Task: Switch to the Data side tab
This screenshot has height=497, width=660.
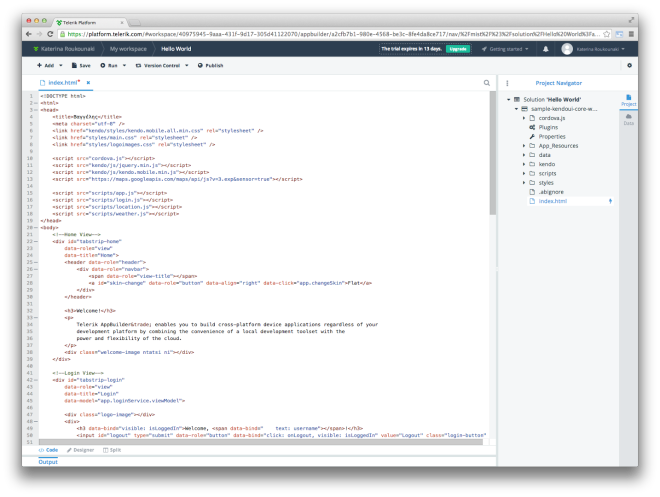Action: pos(628,120)
